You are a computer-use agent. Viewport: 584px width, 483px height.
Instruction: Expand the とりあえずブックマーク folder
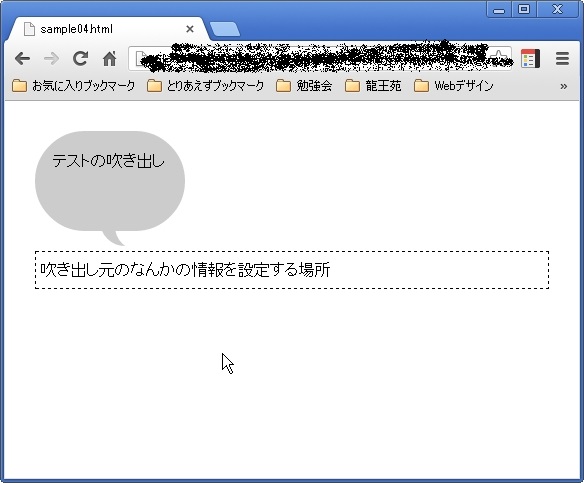[x=205, y=86]
